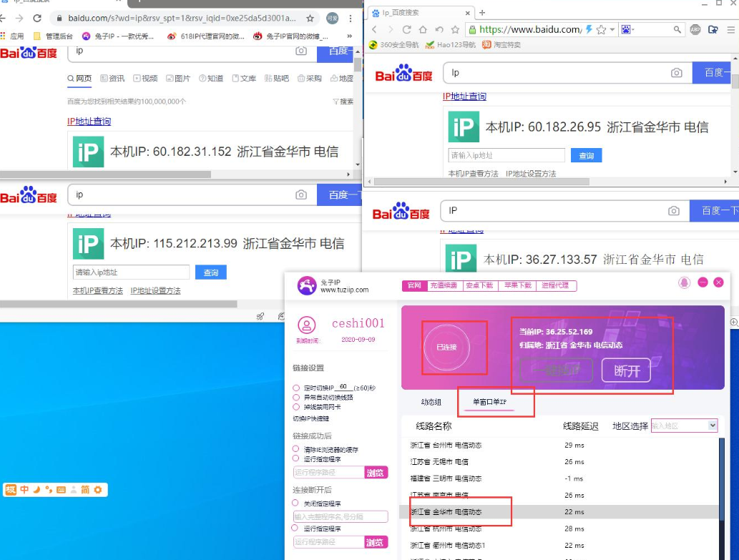Open the favorites folder icon in the 360 toolbar
The image size is (739, 560).
click(713, 29)
